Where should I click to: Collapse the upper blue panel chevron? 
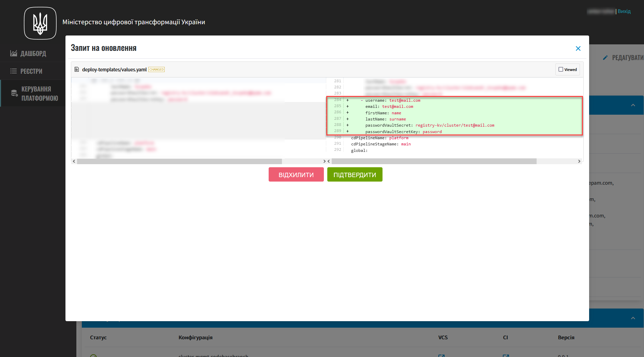[x=633, y=105]
